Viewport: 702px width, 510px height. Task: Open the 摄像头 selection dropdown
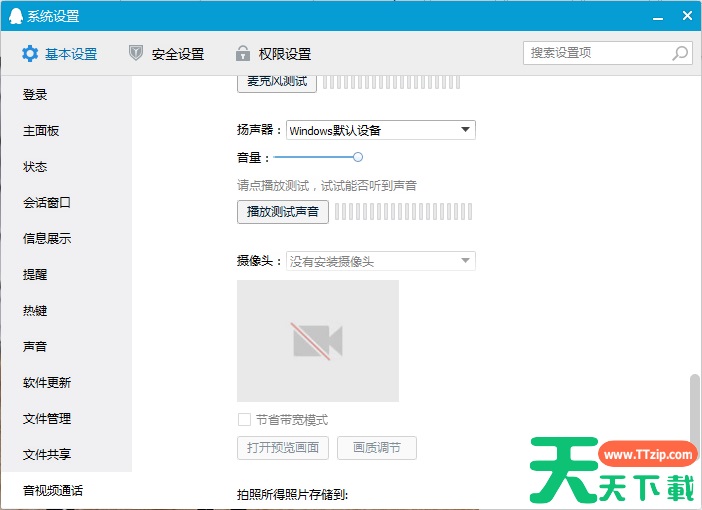(465, 261)
